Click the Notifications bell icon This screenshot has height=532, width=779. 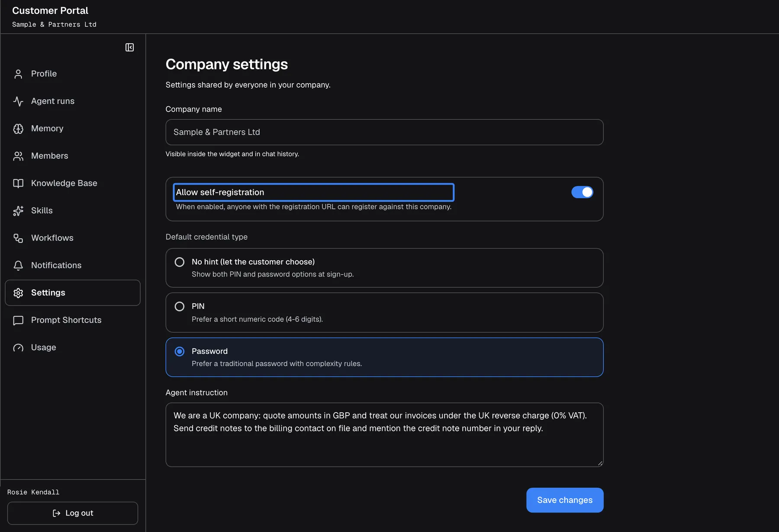coord(18,265)
